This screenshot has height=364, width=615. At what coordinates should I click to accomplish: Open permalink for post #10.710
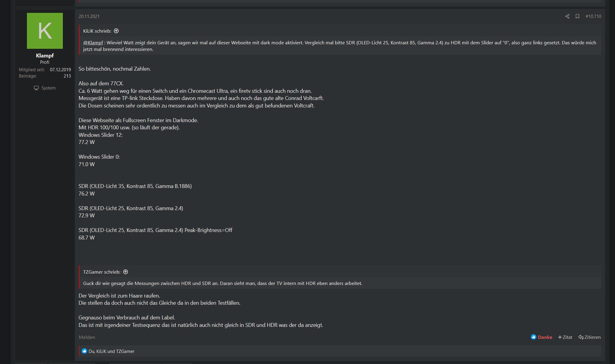[x=593, y=16]
